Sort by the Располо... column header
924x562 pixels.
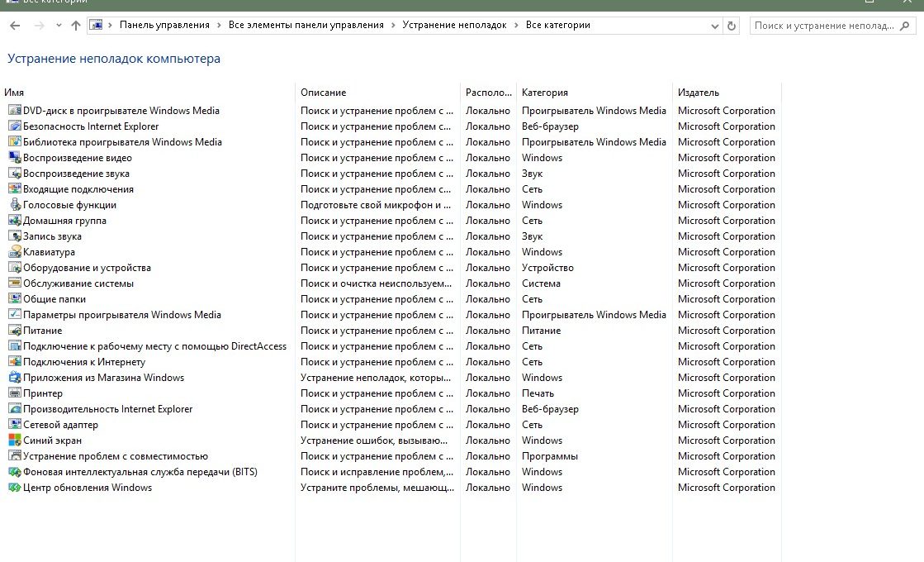[x=489, y=93]
